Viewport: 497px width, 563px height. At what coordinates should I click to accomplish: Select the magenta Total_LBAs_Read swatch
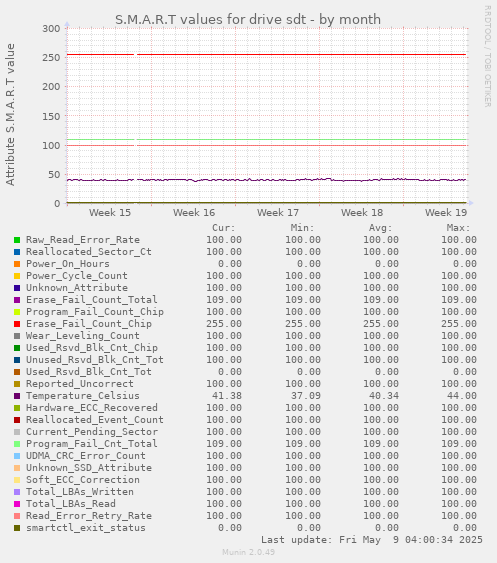pos(17,504)
